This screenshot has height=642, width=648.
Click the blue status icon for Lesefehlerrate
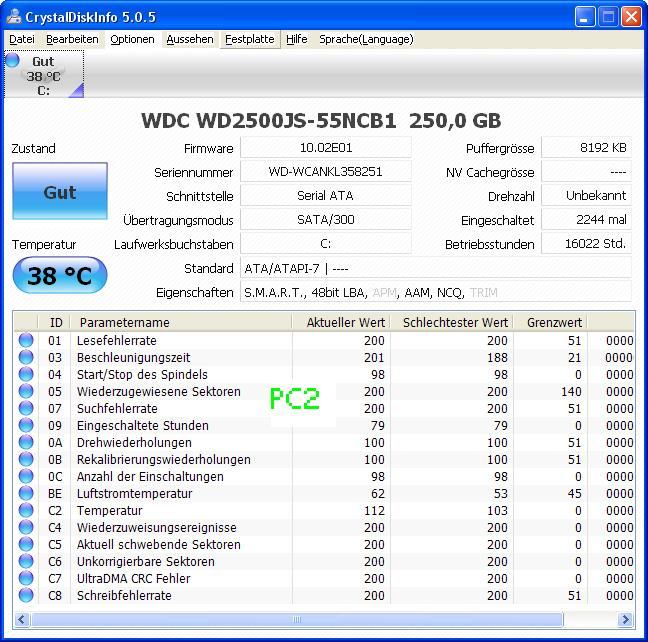click(x=26, y=340)
